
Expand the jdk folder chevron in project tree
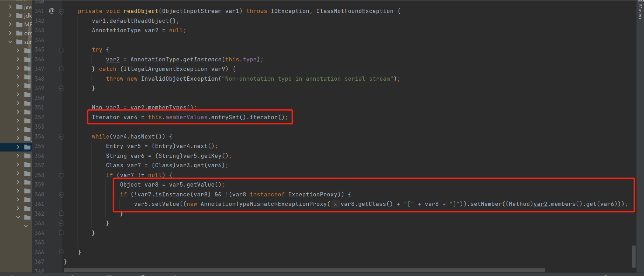click(10, 15)
